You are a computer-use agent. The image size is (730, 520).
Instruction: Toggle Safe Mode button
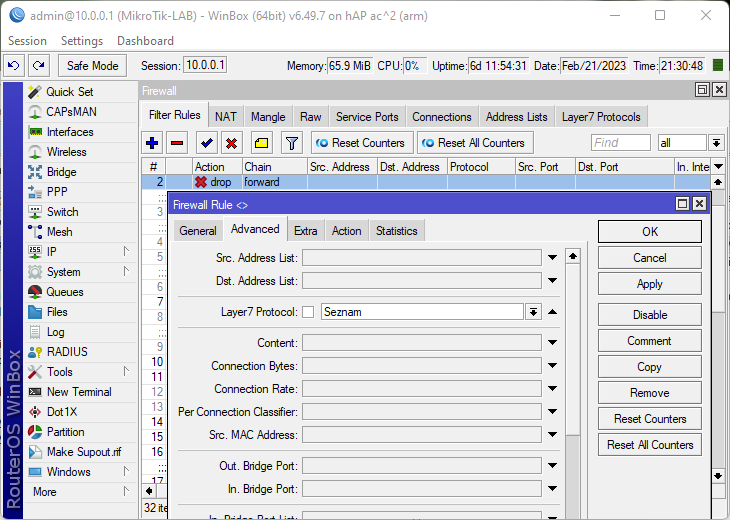pyautogui.click(x=93, y=66)
